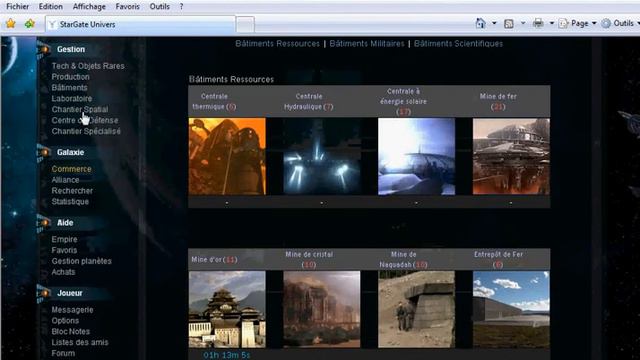Open the Statistique link
Screen dimensions: 640x360
tap(70, 202)
